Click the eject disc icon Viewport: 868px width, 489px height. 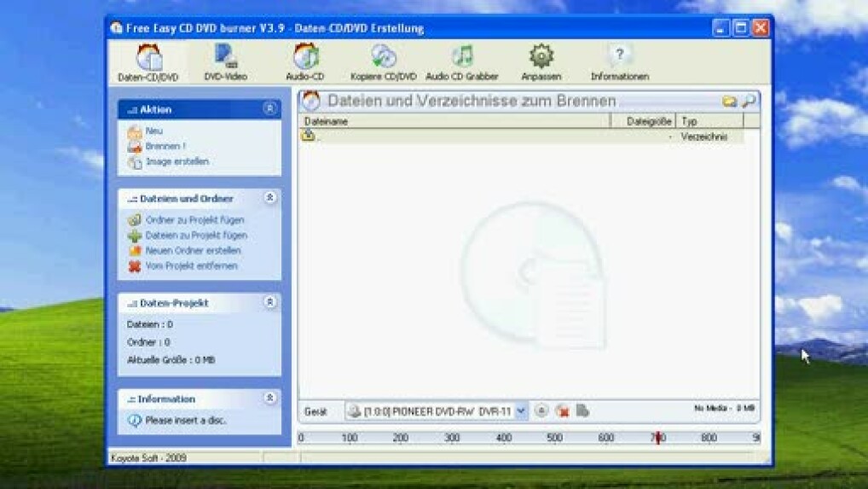coord(541,411)
